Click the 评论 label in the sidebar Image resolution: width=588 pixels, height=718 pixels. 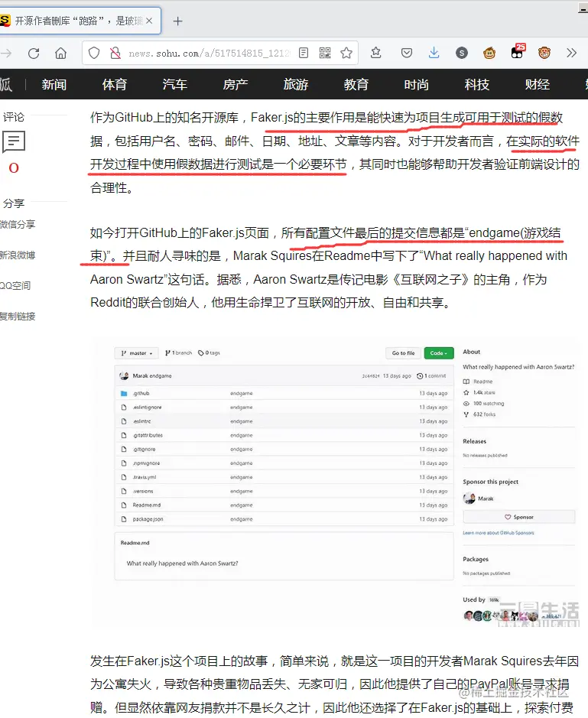coord(13,117)
